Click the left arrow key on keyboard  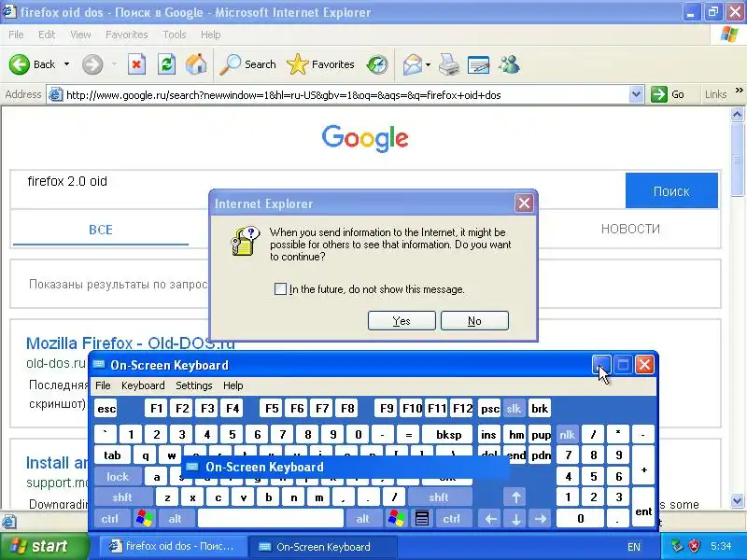pyautogui.click(x=491, y=518)
